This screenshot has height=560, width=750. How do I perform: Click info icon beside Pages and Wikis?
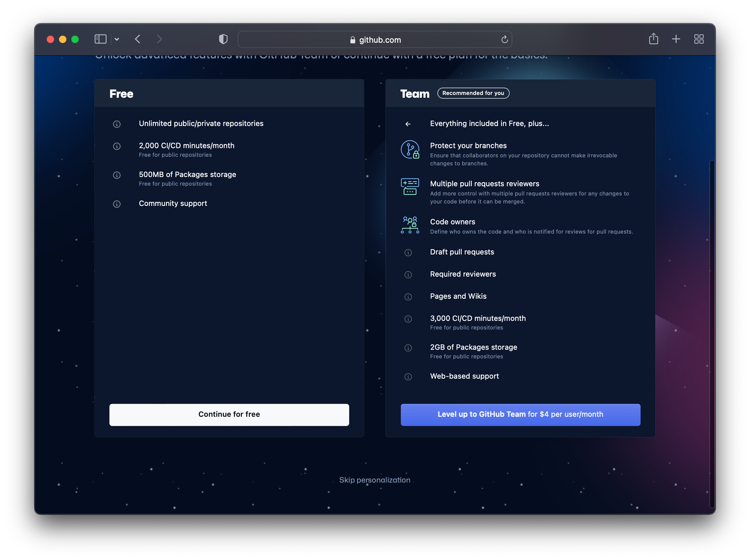point(408,297)
